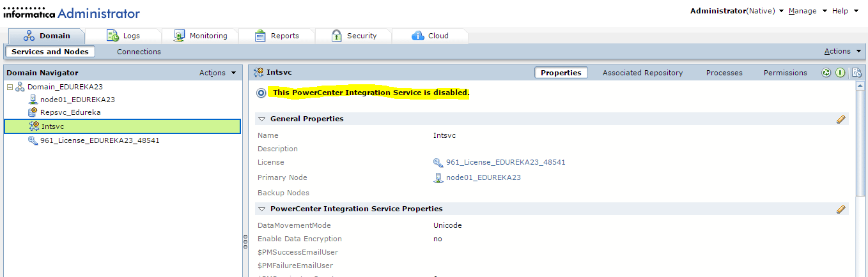Click the node01_EDUREKA23 node icon in navigator
The height and width of the screenshot is (277, 868).
coord(33,100)
